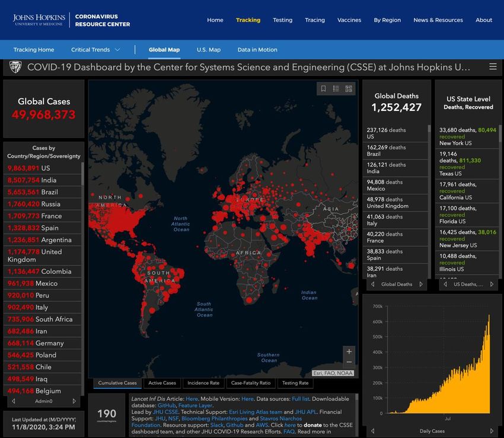Open the hamburger menu in the dashboard title bar
Image resolution: width=504 pixels, height=438 pixels.
493,66
